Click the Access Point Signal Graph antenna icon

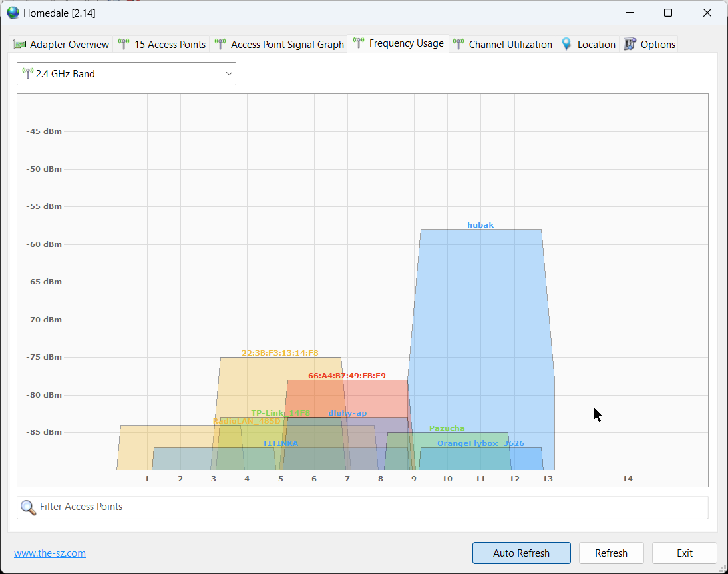pos(220,45)
